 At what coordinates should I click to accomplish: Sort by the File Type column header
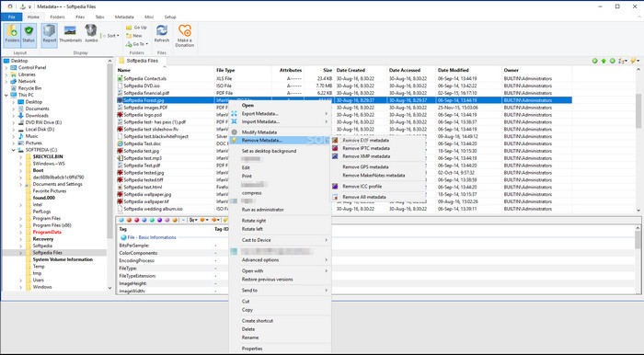[242, 70]
